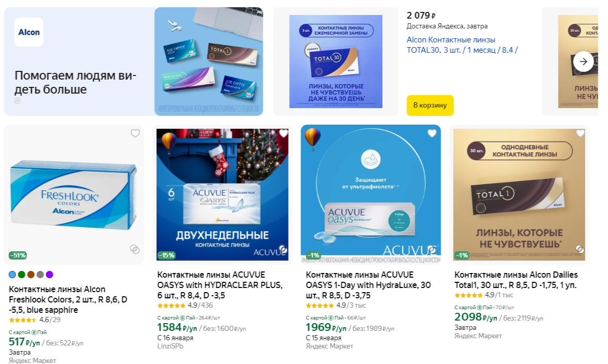This screenshot has height=364, width=608.
Task: Favorite the ACUVUE OASYS HYDRACLEAR PLUS product
Action: coord(284,133)
